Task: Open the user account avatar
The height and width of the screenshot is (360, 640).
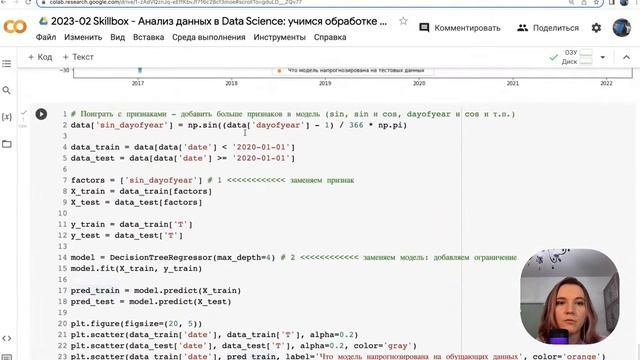Action: coord(622,28)
